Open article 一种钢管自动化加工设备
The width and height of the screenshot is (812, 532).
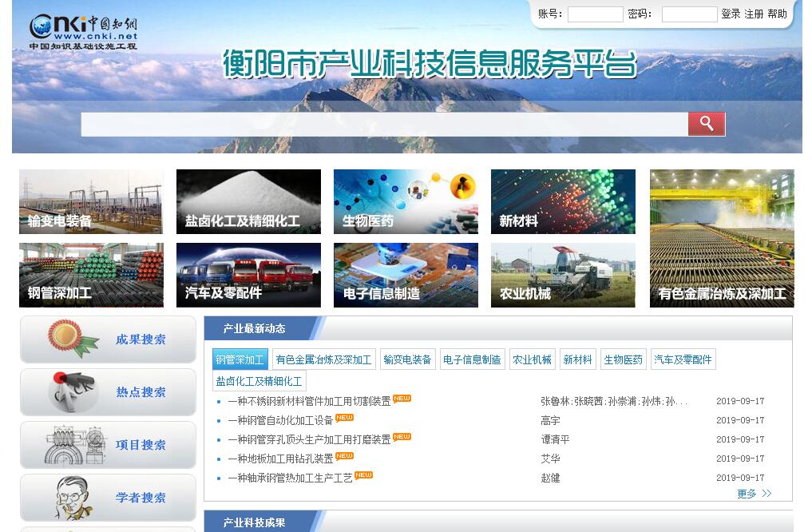tap(280, 420)
